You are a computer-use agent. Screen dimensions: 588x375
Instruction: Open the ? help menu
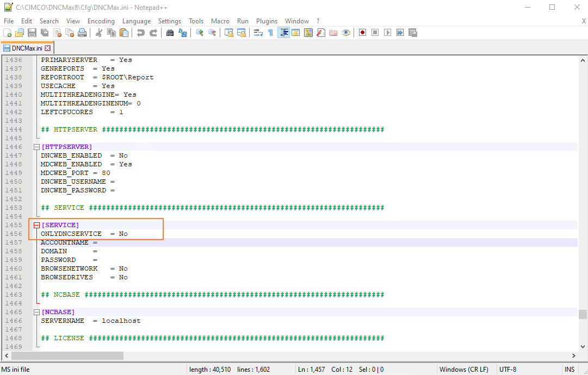click(318, 21)
